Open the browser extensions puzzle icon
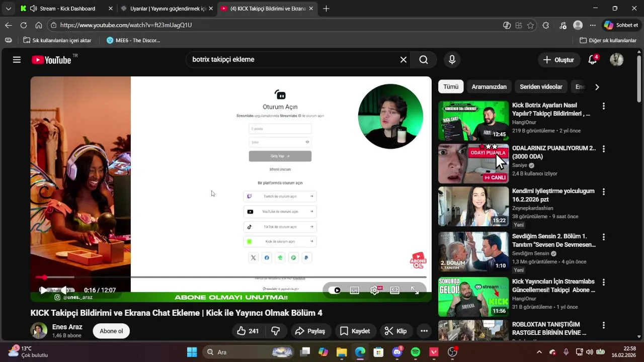The height and width of the screenshot is (362, 644). (x=546, y=25)
